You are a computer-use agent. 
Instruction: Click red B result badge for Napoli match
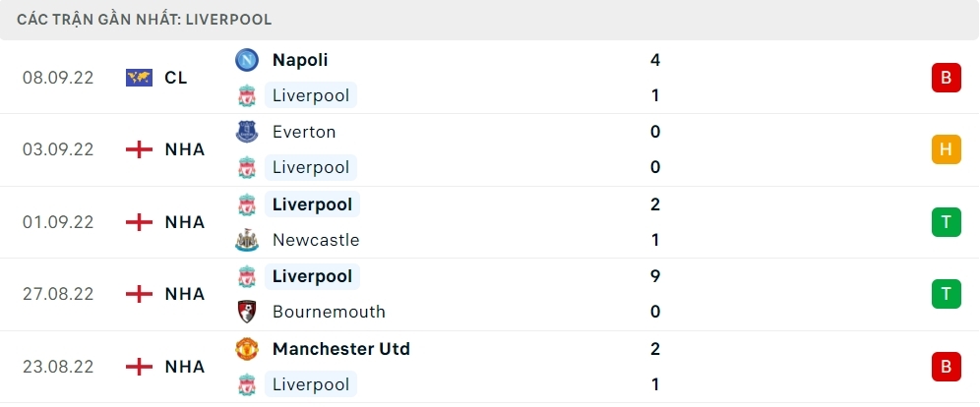point(946,78)
